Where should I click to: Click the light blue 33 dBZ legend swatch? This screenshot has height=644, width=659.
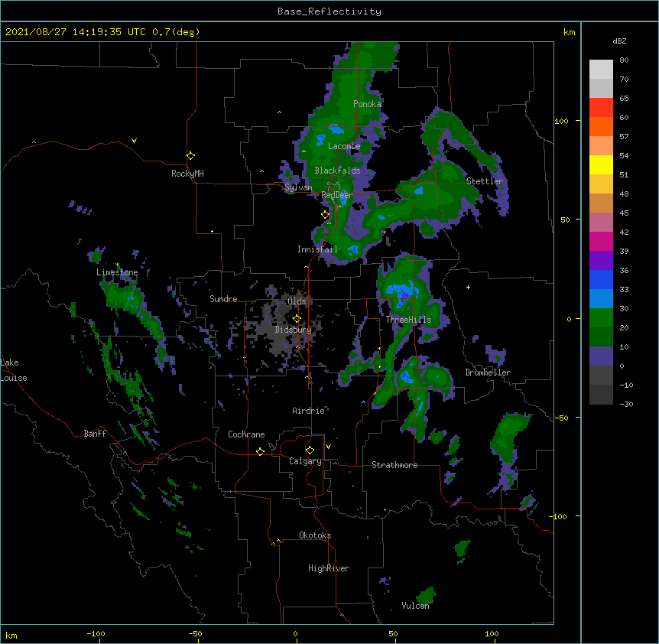coord(601,298)
